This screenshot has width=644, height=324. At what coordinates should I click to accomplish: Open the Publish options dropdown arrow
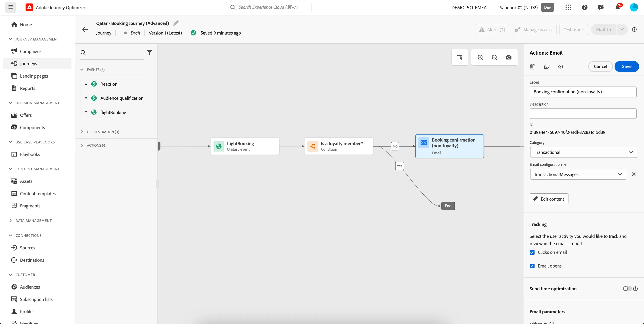pyautogui.click(x=622, y=29)
